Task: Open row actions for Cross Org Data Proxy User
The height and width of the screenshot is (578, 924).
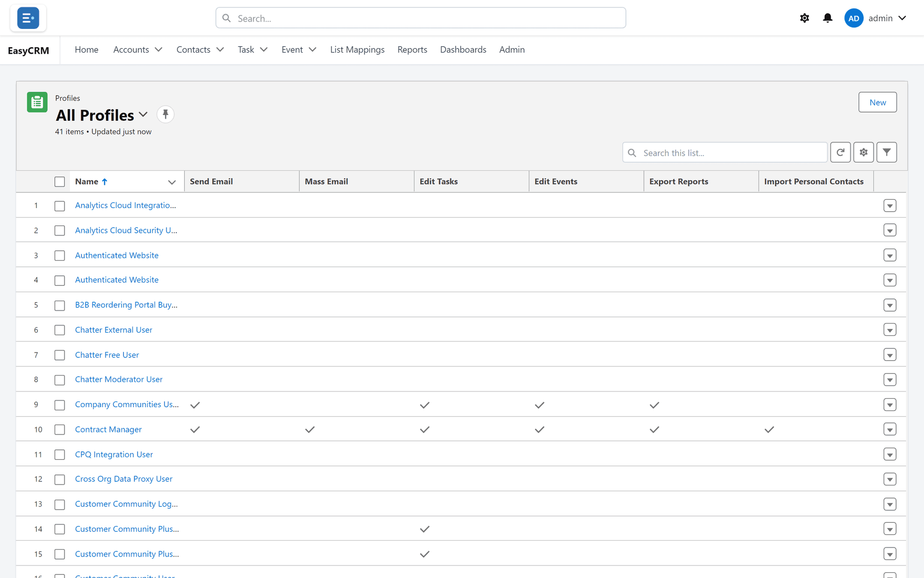Action: pos(890,479)
